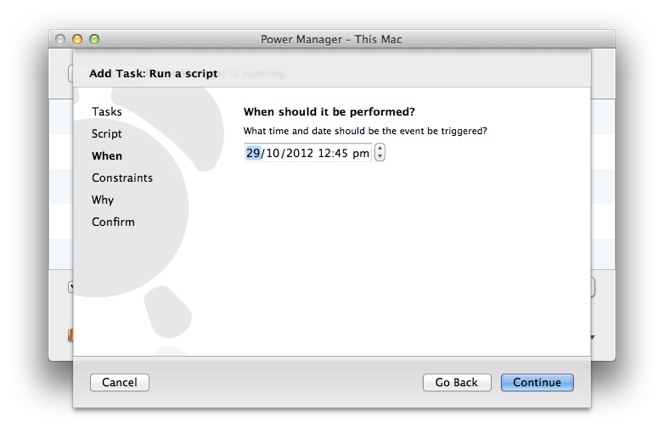Click the Go Back button
The width and height of the screenshot is (664, 428).
457,382
